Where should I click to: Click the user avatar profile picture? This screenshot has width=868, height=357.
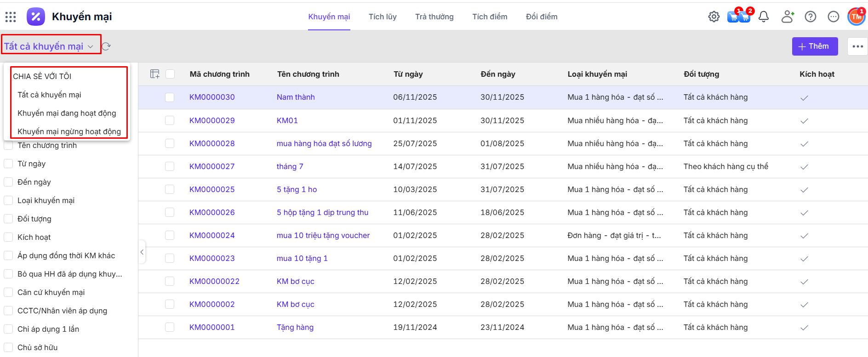pyautogui.click(x=856, y=17)
